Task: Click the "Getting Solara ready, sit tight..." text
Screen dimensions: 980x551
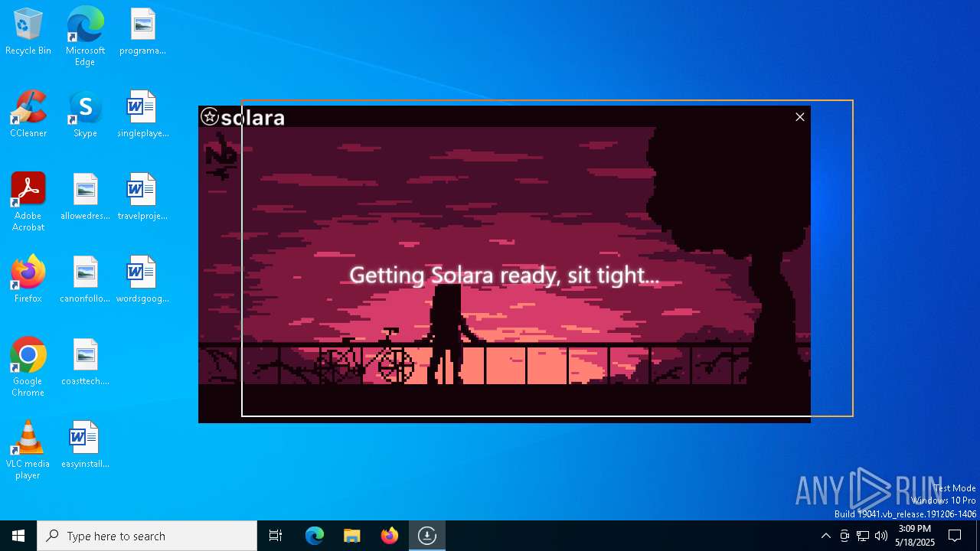Action: pyautogui.click(x=504, y=275)
